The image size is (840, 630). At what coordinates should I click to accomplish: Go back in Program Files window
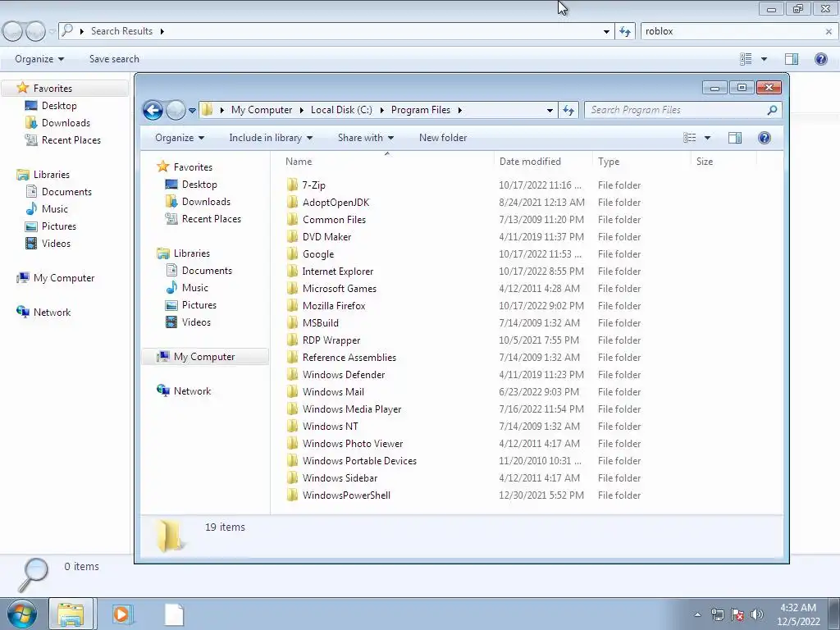(x=153, y=111)
